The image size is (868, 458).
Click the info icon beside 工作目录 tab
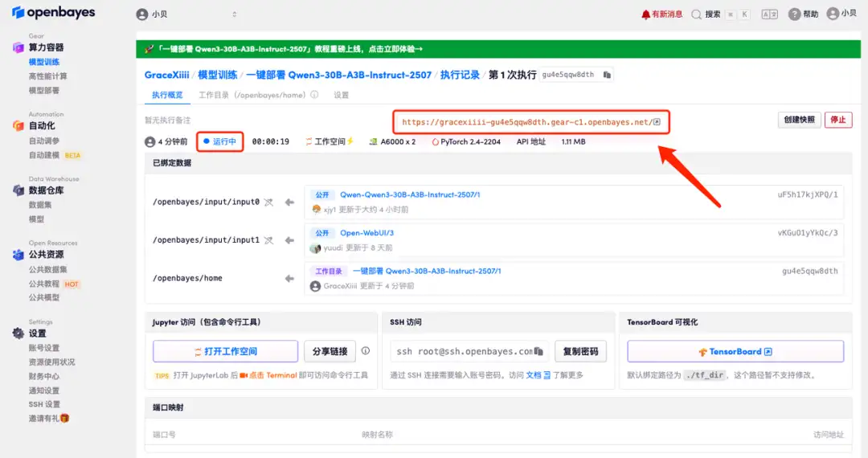click(314, 95)
